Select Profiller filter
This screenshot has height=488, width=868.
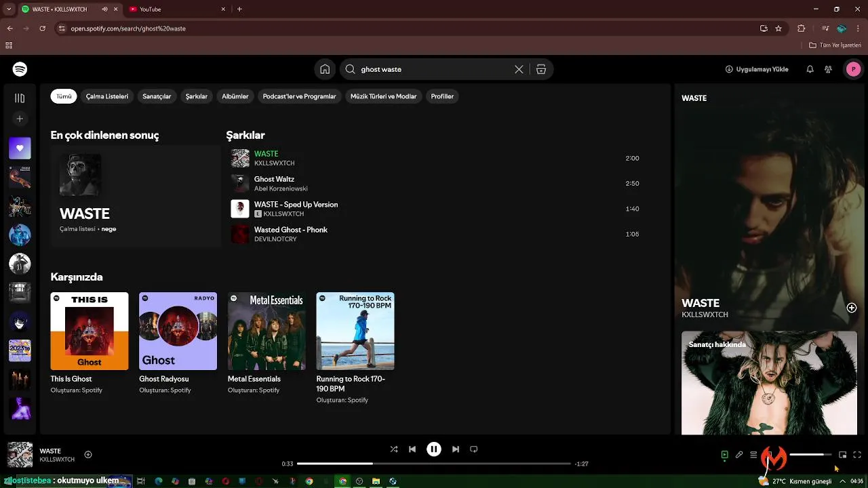tap(442, 96)
